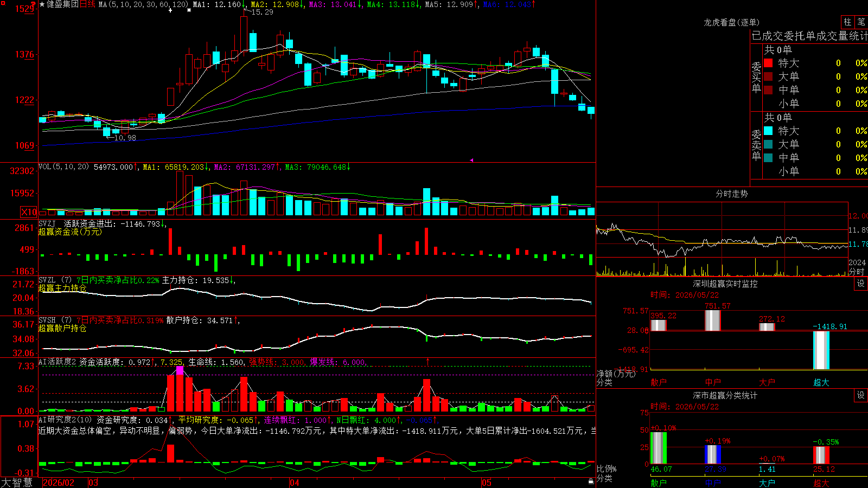Click the 超赢主力持仓 label
Viewport: 868px width, 488px height.
(x=62, y=288)
